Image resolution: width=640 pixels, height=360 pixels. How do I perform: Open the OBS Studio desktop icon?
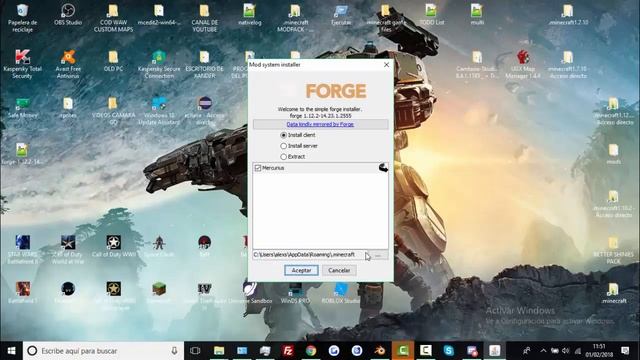click(68, 15)
